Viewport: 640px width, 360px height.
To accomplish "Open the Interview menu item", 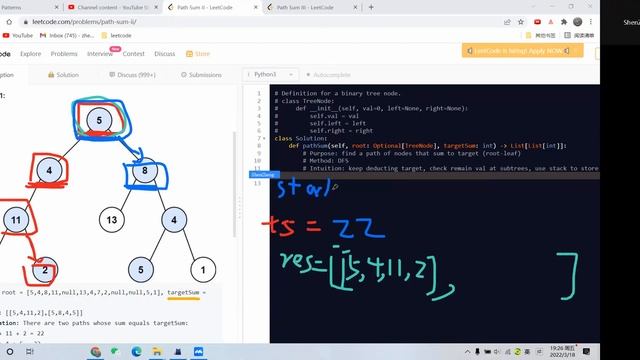I will point(100,53).
